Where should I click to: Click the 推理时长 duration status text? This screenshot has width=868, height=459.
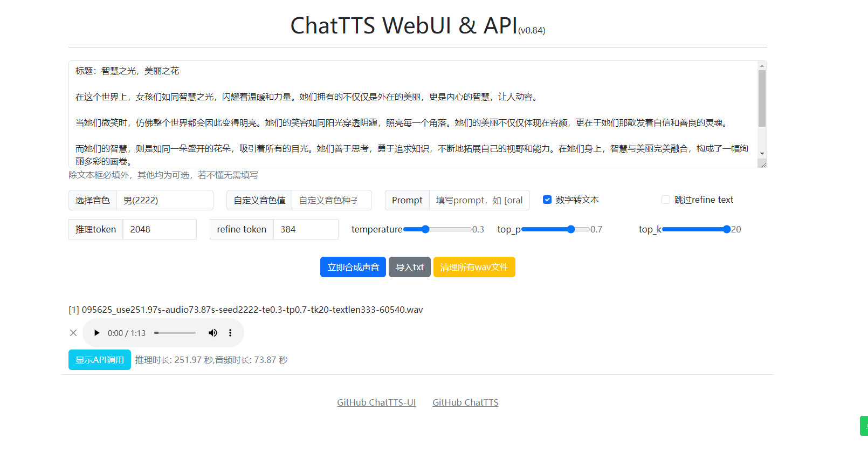point(211,360)
